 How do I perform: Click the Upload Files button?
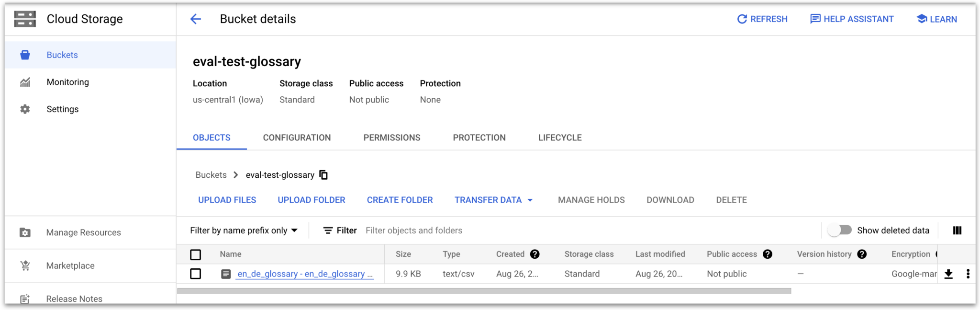click(x=227, y=200)
